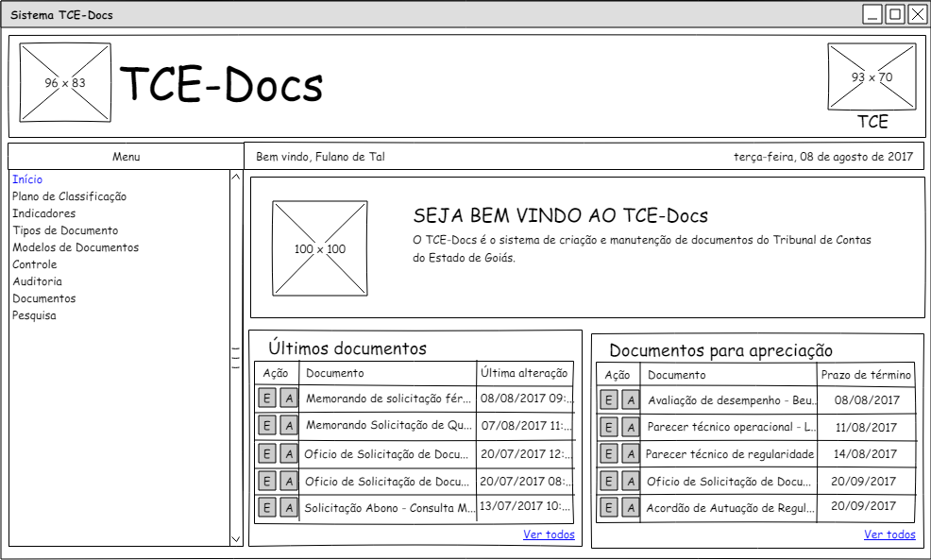Open Plano de Classificação menu item
Viewport: 931px width, 560px height.
coord(69,196)
